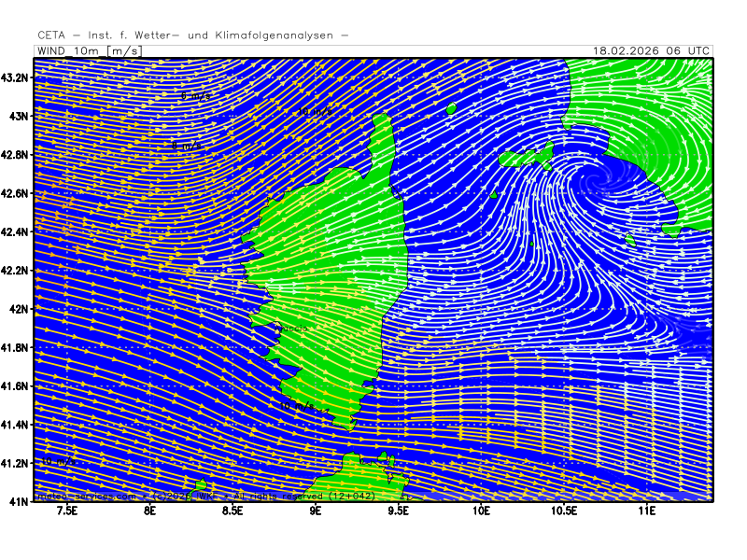Click the 42.6N latitude axis label
Image resolution: width=747 pixels, height=560 pixels.
16,193
